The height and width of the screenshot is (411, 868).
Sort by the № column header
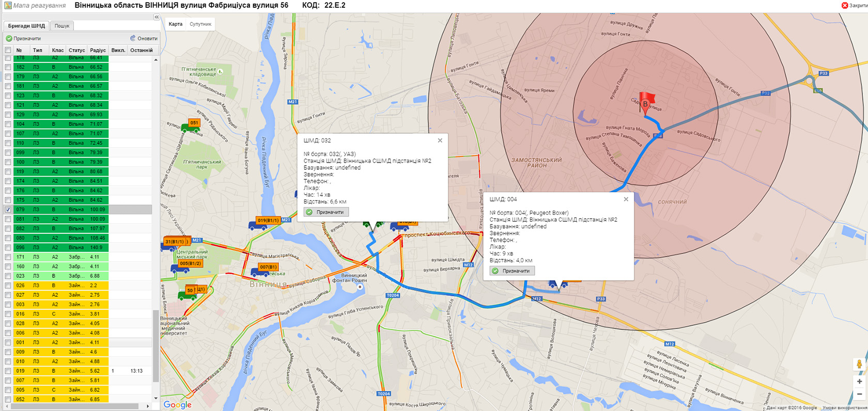[x=20, y=50]
